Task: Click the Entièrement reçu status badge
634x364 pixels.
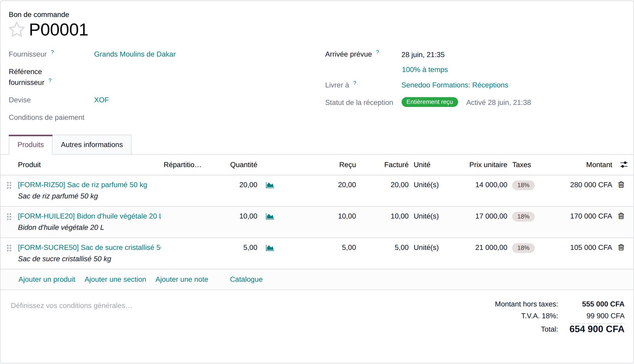Action: point(430,102)
